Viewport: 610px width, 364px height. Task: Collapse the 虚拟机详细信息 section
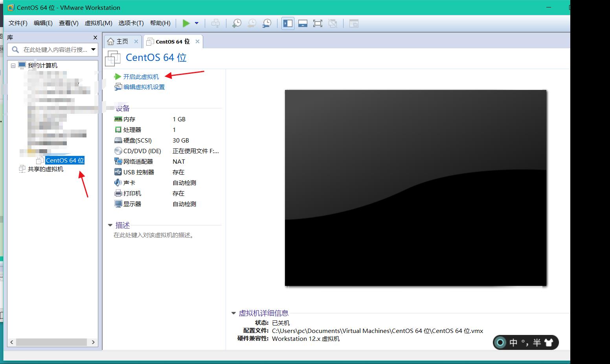click(233, 313)
